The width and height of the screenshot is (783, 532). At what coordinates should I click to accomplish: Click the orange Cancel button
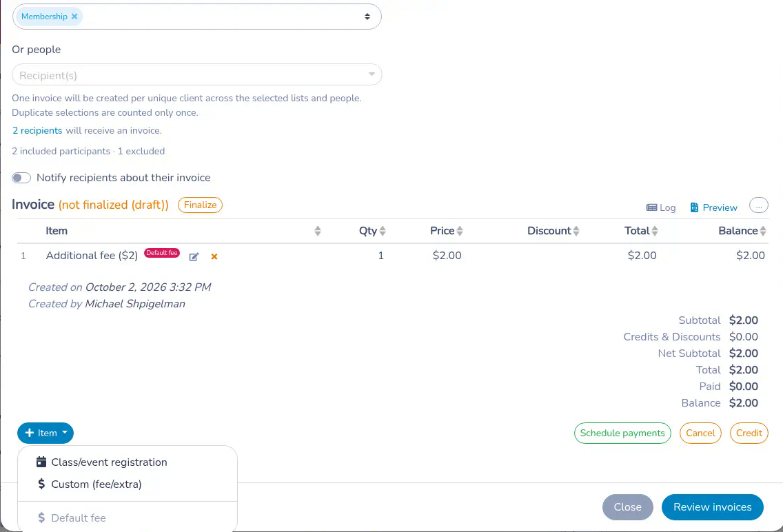[700, 433]
